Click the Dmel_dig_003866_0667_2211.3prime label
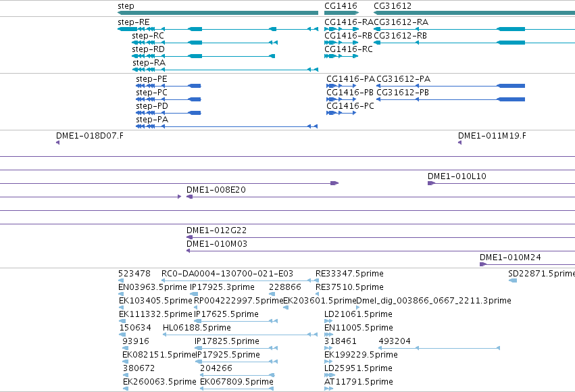 pos(434,301)
